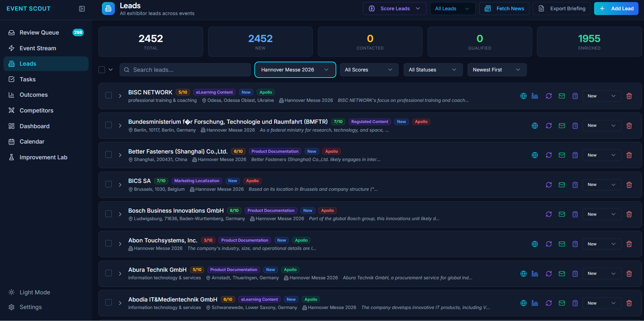
Task: Check the BICS SA lead checkbox
Action: 109,184
